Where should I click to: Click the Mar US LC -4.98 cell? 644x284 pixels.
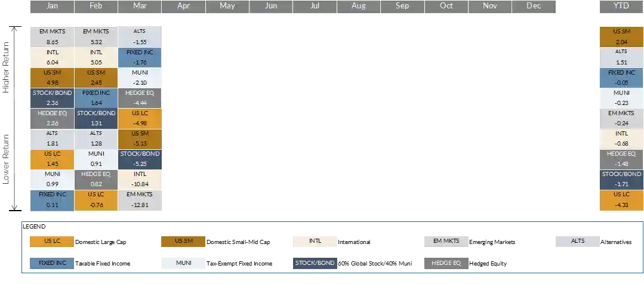coord(140,119)
